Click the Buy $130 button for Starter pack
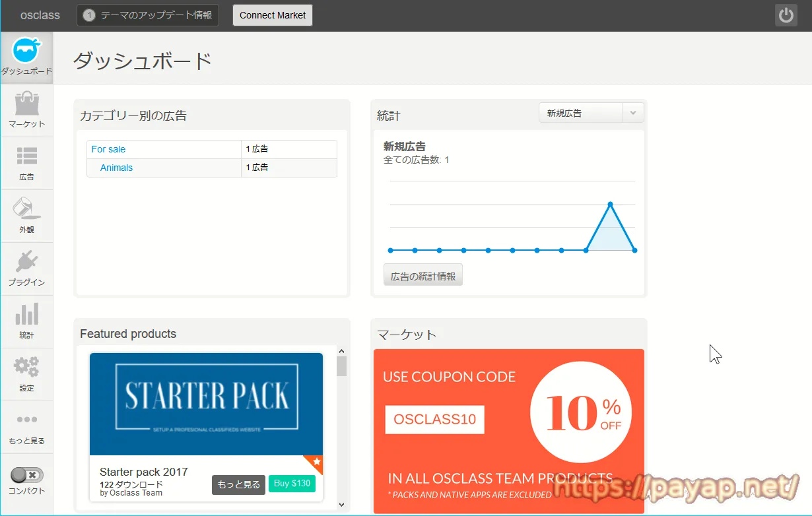The height and width of the screenshot is (516, 812). point(292,484)
